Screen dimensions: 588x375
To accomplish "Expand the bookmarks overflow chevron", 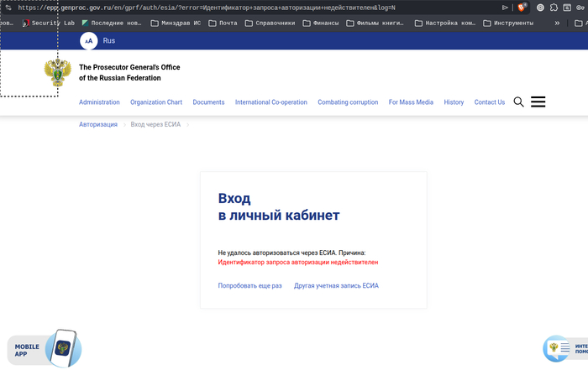I will pos(557,23).
